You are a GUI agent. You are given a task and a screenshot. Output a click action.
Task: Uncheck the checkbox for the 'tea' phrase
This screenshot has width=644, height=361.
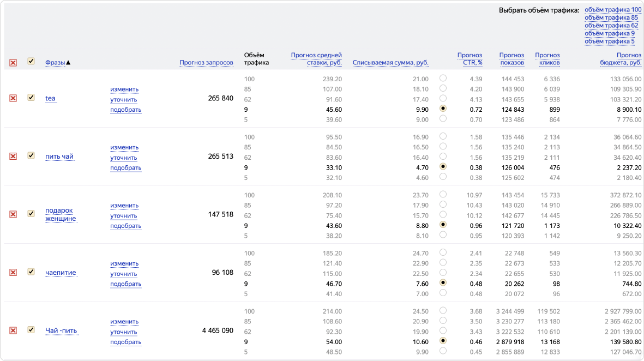coord(31,98)
